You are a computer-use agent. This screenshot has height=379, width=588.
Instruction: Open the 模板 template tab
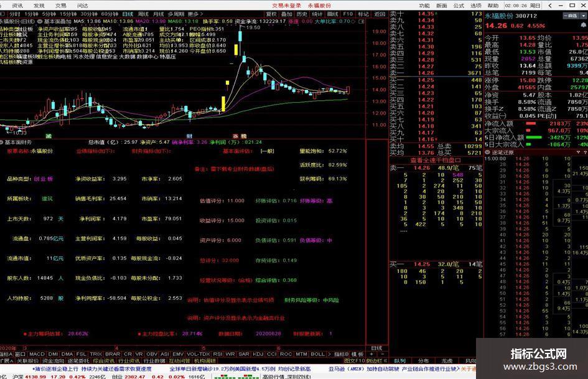pos(357,354)
